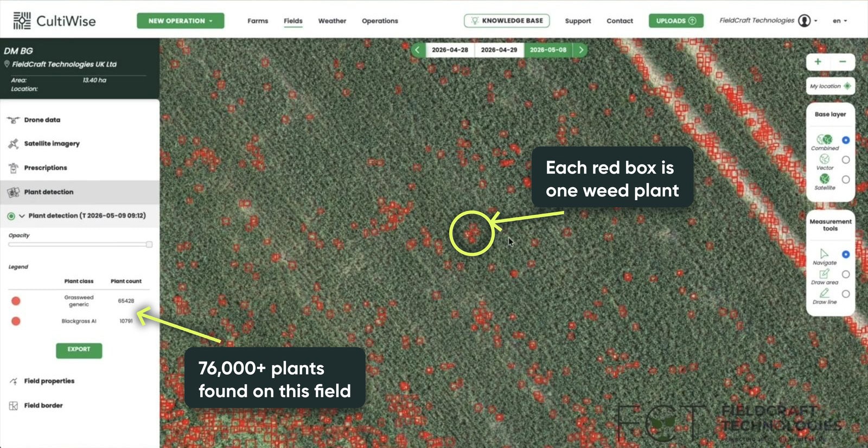
Task: Click the Grassweed generic red swatch
Action: coord(16,301)
